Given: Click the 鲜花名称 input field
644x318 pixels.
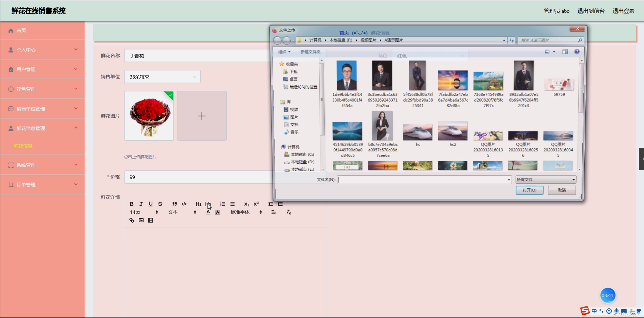Looking at the screenshot, I should pos(198,56).
